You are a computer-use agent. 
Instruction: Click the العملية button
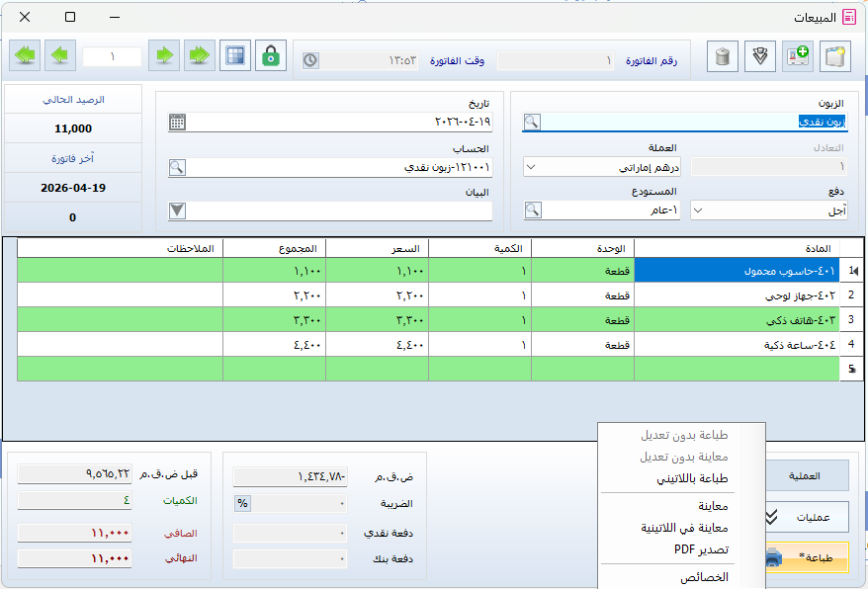810,475
